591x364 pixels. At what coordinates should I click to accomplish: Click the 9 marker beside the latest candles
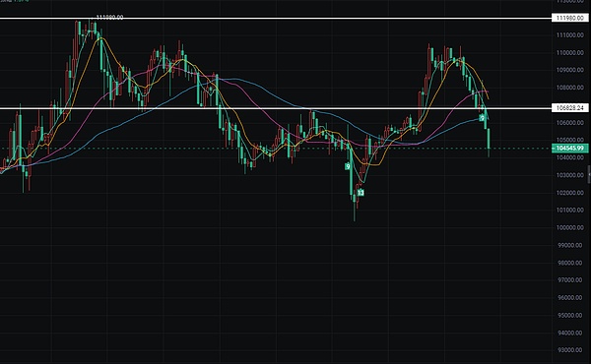click(482, 118)
